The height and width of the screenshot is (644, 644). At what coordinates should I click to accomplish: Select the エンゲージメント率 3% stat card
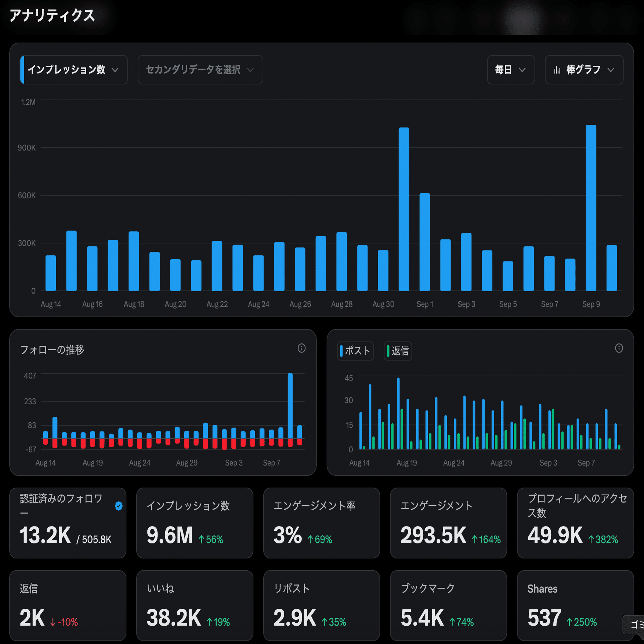click(322, 523)
